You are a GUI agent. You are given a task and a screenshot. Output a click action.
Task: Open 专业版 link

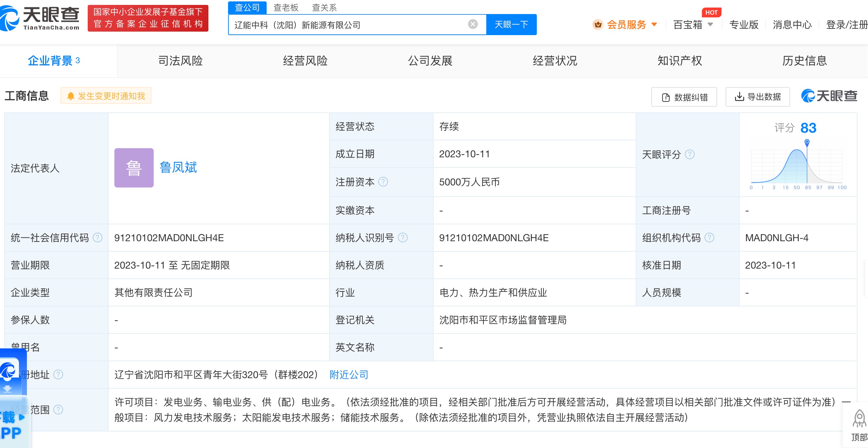[x=744, y=25]
